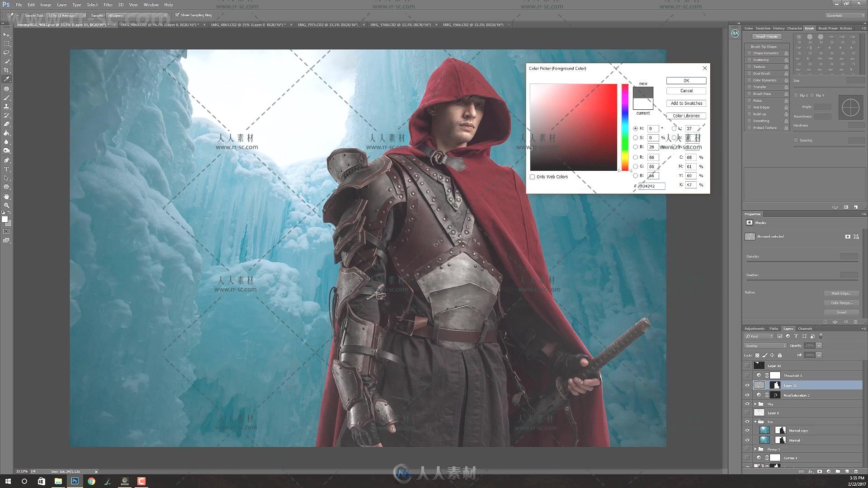Click the foreground color swatch in toolbar
Viewport: 868px width, 488px height.
[x=5, y=220]
